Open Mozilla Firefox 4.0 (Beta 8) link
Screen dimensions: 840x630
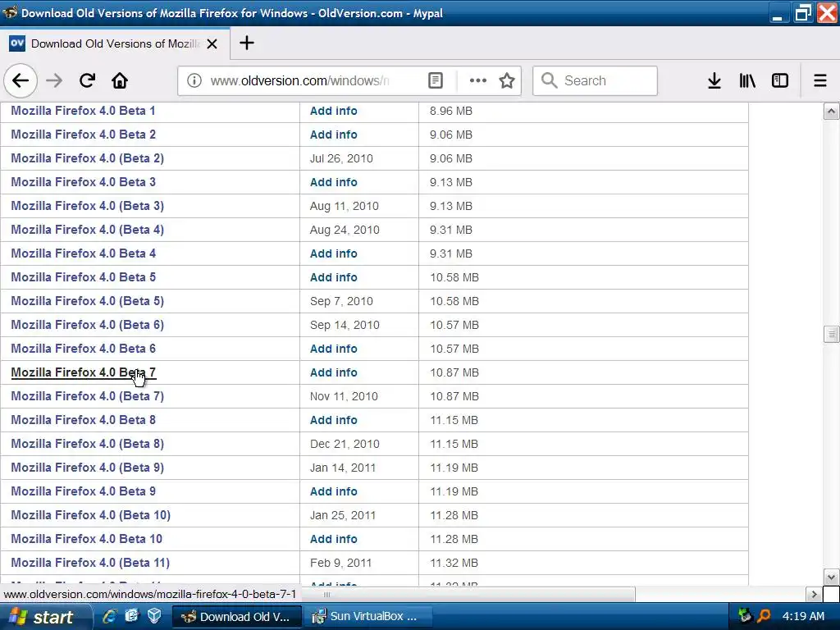(x=87, y=444)
